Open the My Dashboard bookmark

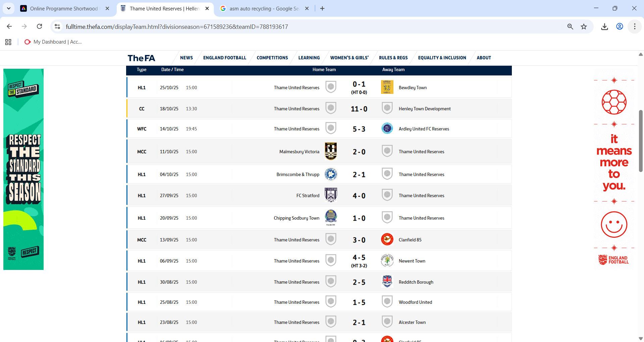53,42
